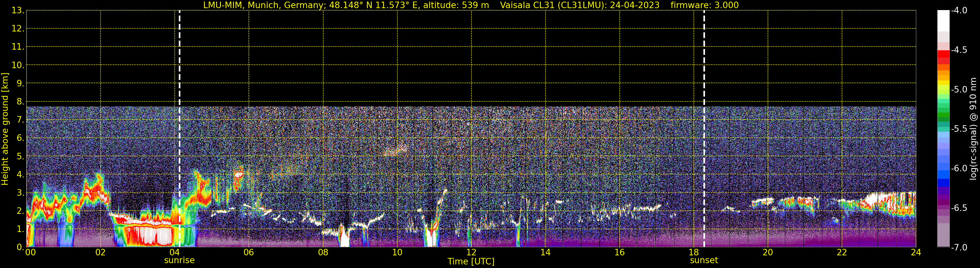This screenshot has width=980, height=268.
Task: Click the 13 km height tick label
Action: pos(18,10)
